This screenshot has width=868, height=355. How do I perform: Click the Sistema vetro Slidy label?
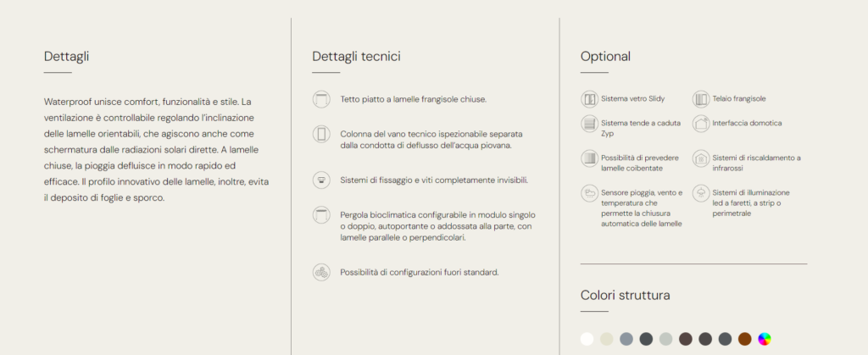(632, 99)
